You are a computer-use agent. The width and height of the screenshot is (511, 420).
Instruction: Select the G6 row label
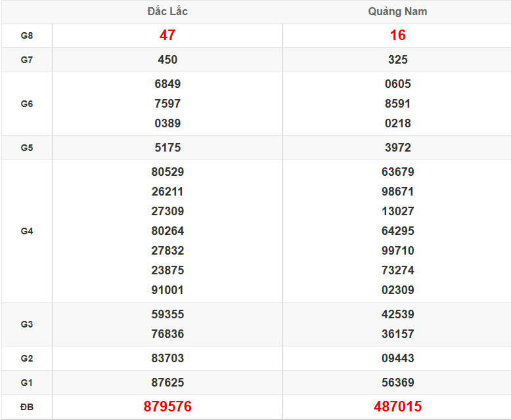[26, 104]
